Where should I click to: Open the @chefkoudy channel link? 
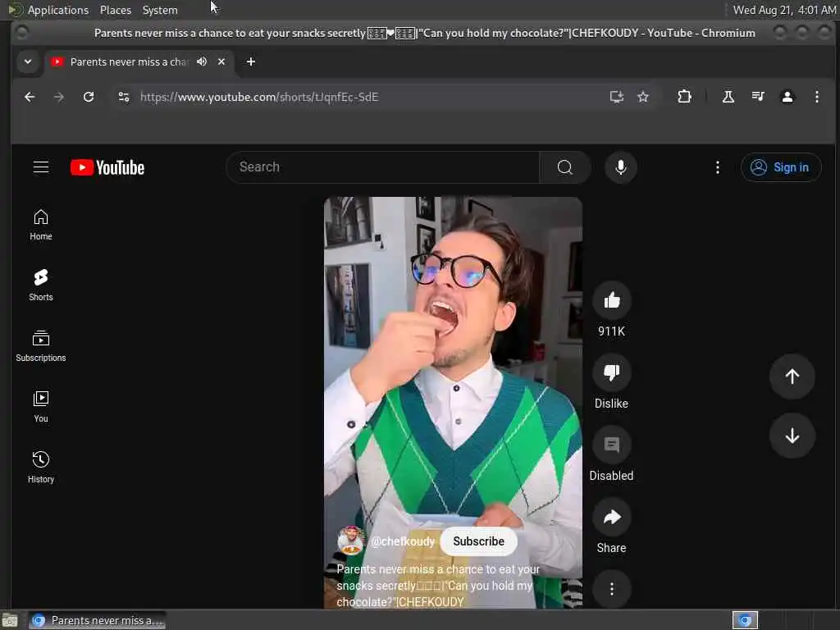(403, 541)
